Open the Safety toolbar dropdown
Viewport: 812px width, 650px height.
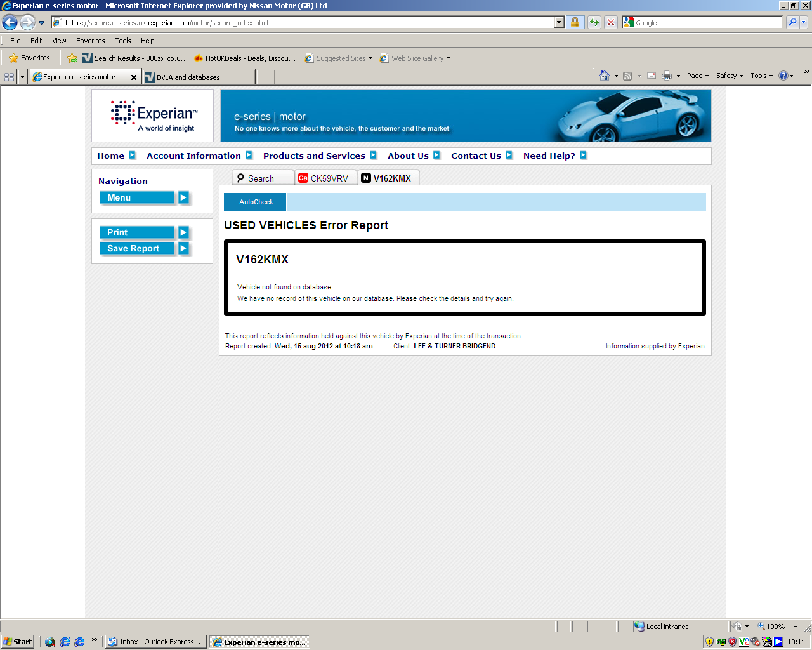tap(729, 76)
